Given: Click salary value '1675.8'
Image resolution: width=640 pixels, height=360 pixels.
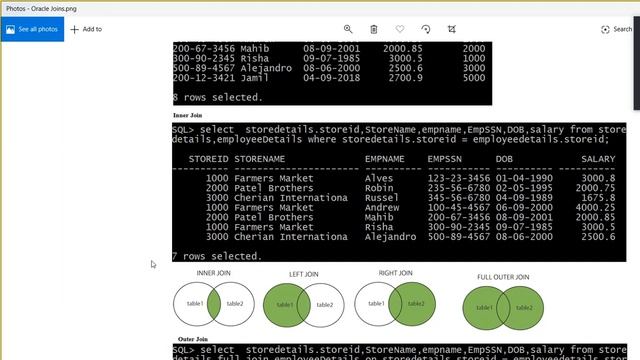Looking at the screenshot, I should (598, 198).
